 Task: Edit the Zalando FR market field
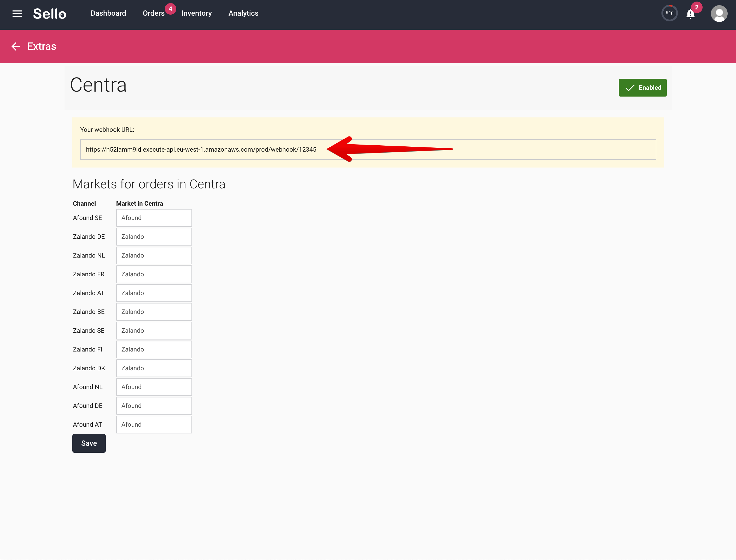(x=154, y=274)
